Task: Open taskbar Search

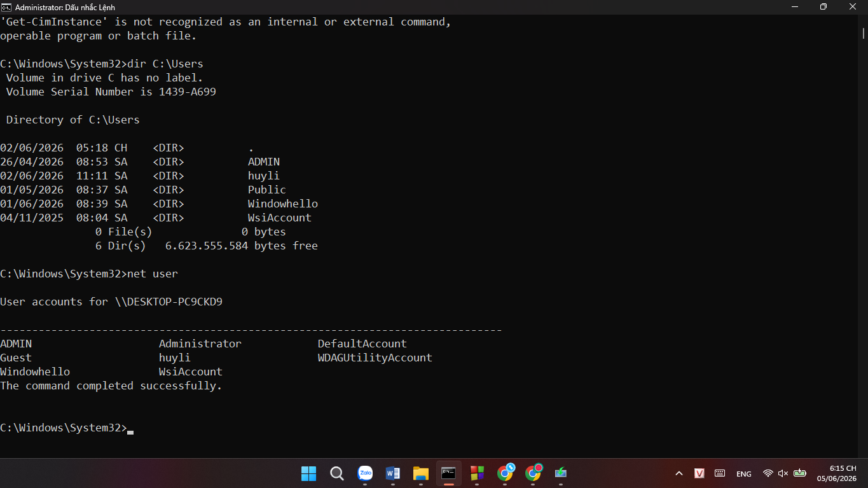Action: tap(337, 473)
